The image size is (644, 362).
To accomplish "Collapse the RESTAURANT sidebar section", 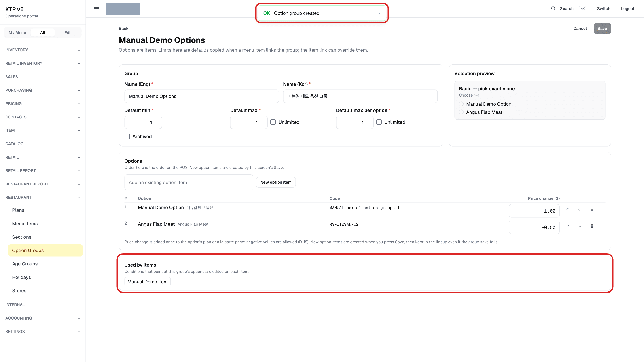I will pos(43,197).
